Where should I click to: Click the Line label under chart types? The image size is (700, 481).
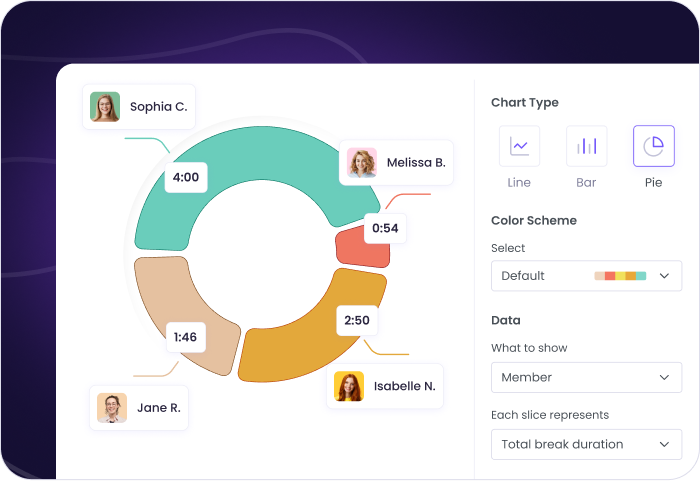(519, 183)
